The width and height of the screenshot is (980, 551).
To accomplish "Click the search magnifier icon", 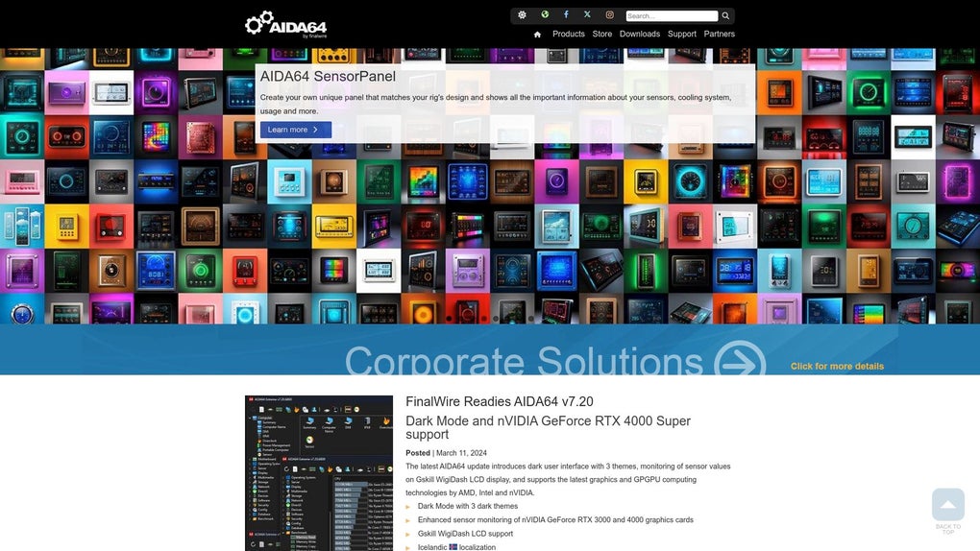I will 725,15.
